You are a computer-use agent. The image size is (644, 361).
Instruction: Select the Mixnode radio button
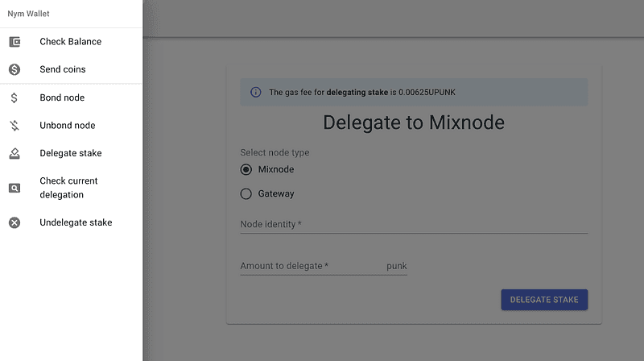click(x=246, y=169)
